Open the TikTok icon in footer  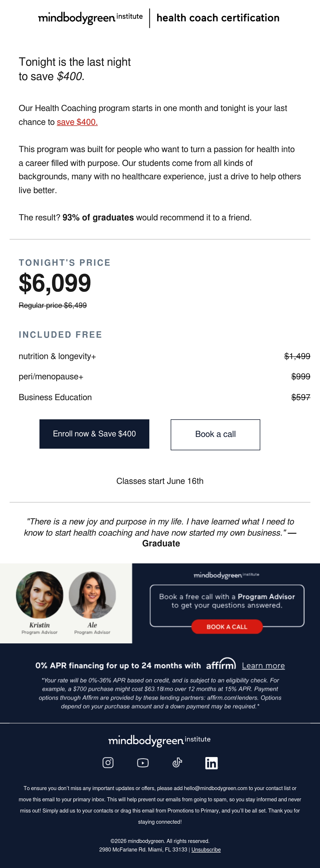click(x=177, y=762)
